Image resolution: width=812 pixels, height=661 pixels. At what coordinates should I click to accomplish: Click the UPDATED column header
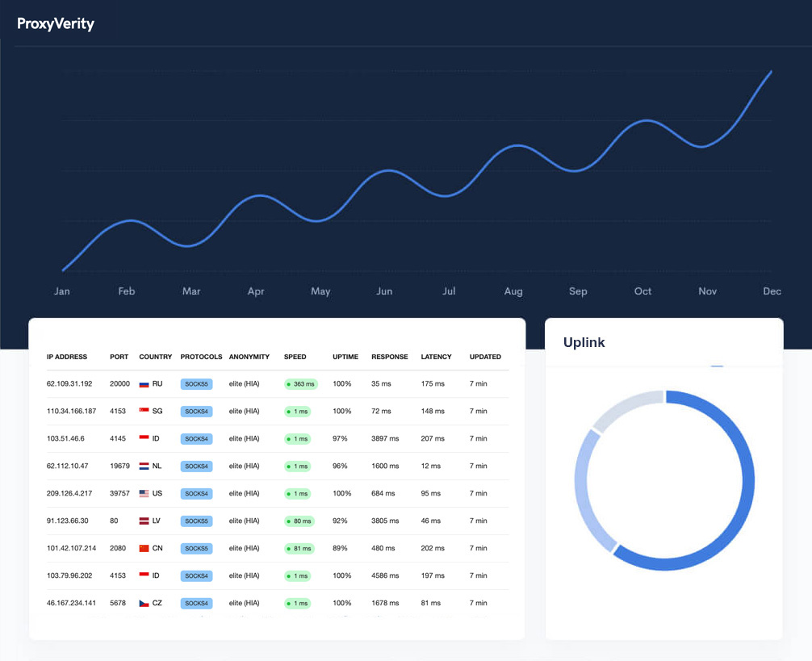tap(485, 357)
